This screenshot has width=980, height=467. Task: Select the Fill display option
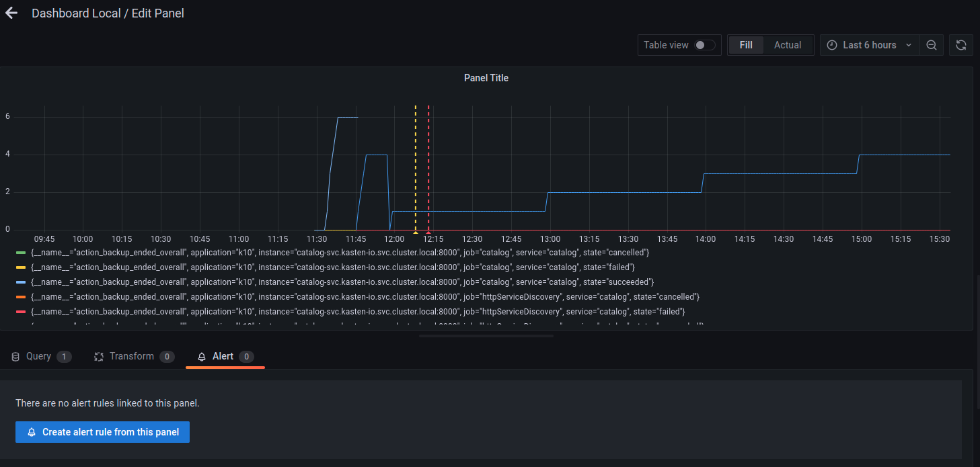pyautogui.click(x=746, y=44)
